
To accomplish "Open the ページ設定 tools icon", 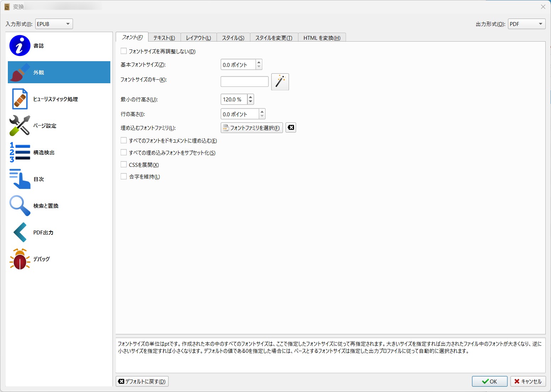I will [20, 126].
